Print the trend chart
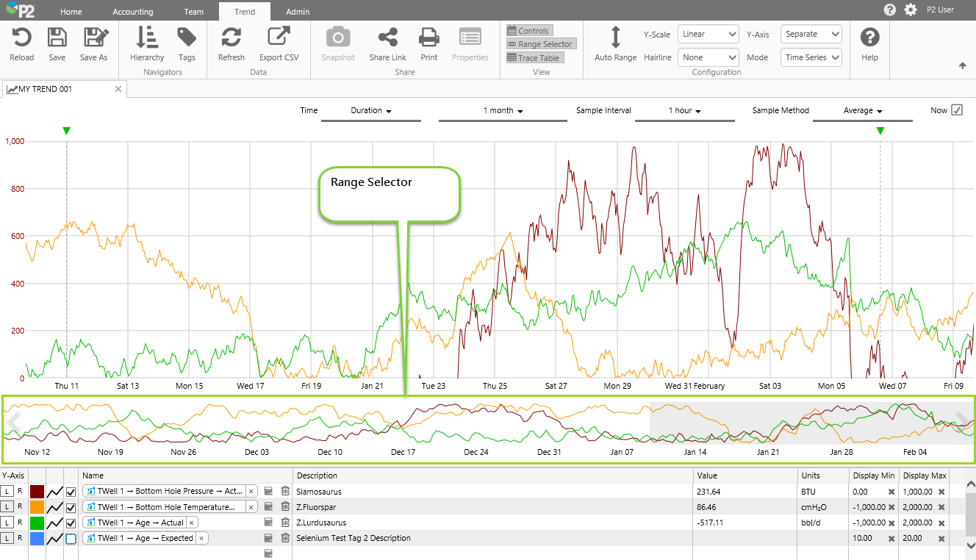 (429, 38)
